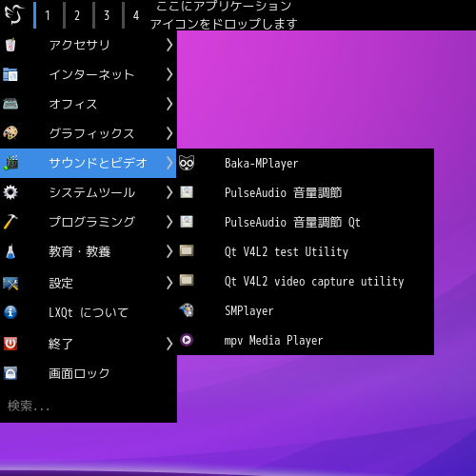Viewport: 476px width, 476px height.
Task: Click the サウンドとビデオ clapperboard icon
Action: (11, 163)
